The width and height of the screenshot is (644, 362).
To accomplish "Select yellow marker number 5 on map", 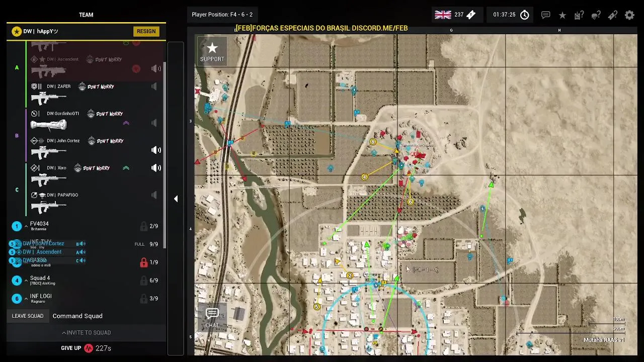I will click(x=317, y=307).
